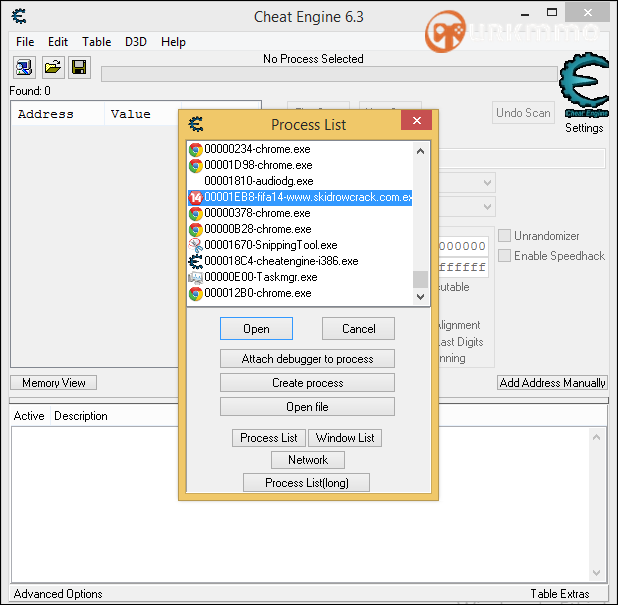Click the open folder toolbar icon
The height and width of the screenshot is (605, 618).
pos(53,67)
